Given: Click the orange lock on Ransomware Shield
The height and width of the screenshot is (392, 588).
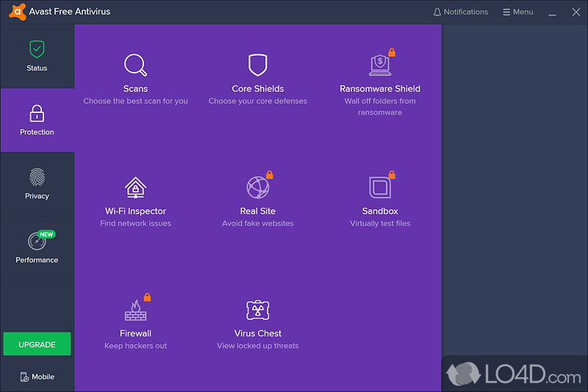Looking at the screenshot, I should [x=392, y=52].
